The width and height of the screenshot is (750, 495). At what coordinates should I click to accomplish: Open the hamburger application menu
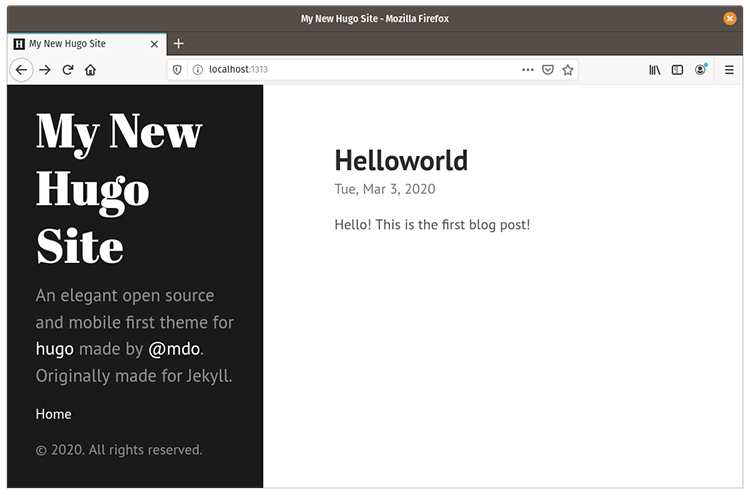click(x=729, y=70)
